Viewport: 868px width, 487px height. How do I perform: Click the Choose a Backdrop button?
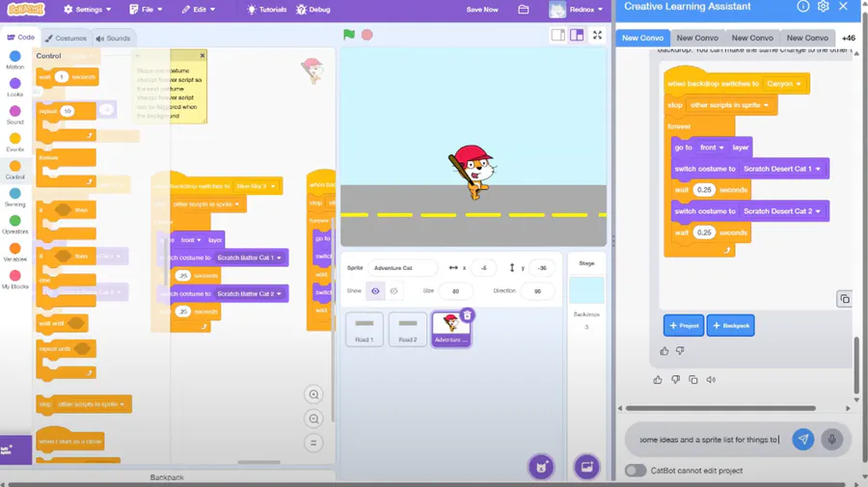[586, 467]
